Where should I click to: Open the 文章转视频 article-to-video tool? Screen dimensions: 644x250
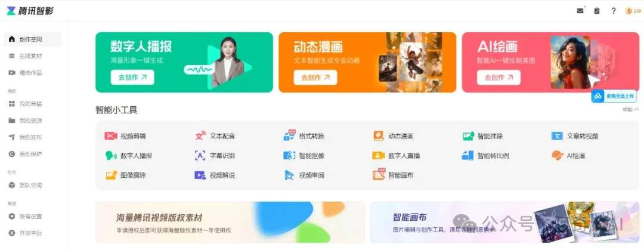pyautogui.click(x=575, y=136)
